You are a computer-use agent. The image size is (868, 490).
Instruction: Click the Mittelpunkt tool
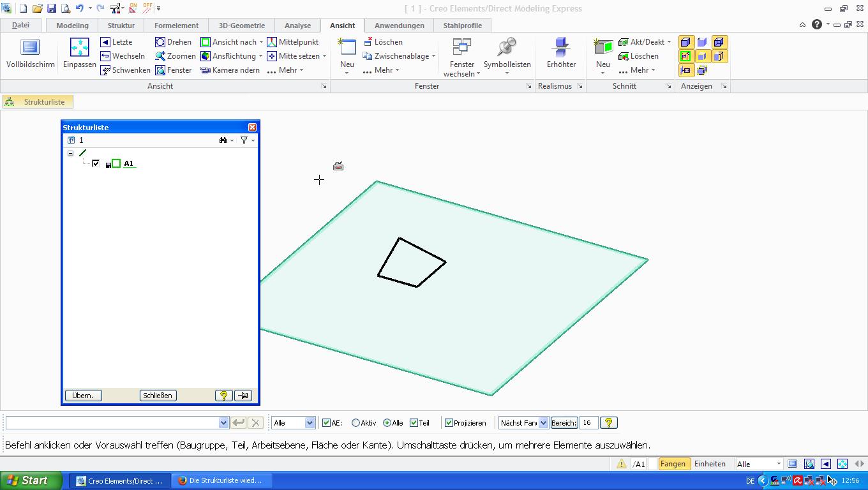click(292, 42)
